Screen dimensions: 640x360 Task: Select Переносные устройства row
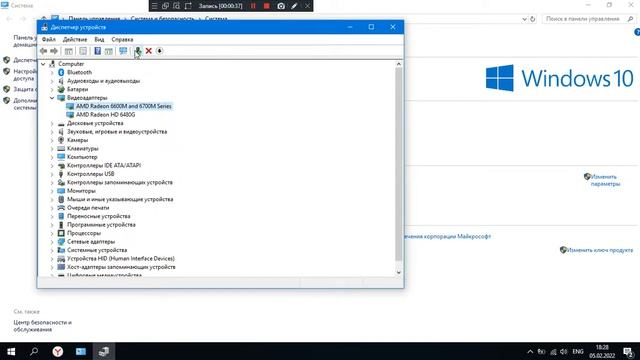click(x=98, y=216)
